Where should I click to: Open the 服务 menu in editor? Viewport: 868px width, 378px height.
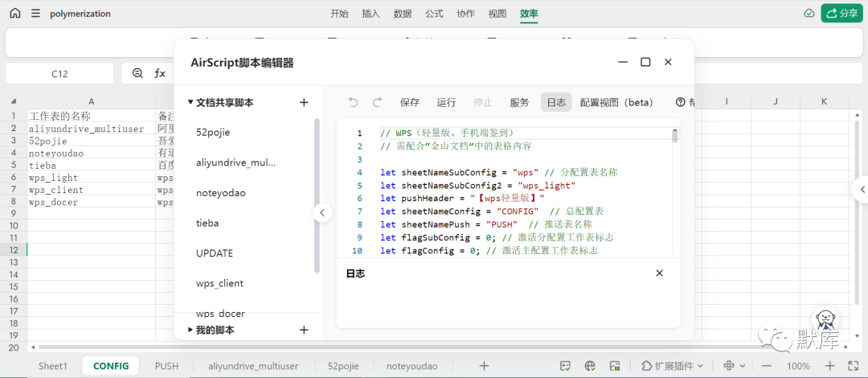pyautogui.click(x=519, y=102)
